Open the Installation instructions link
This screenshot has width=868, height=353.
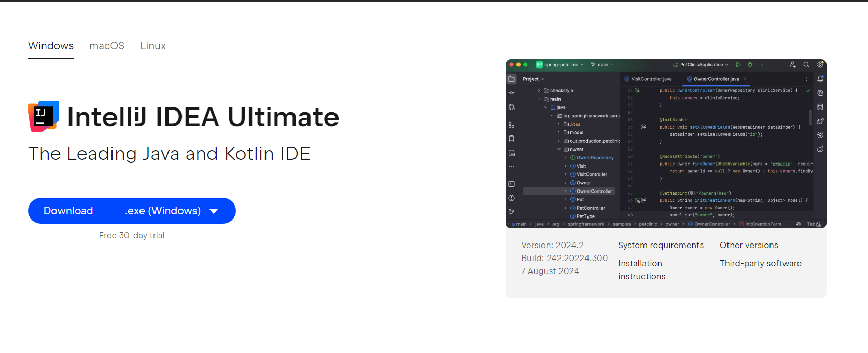[642, 270]
